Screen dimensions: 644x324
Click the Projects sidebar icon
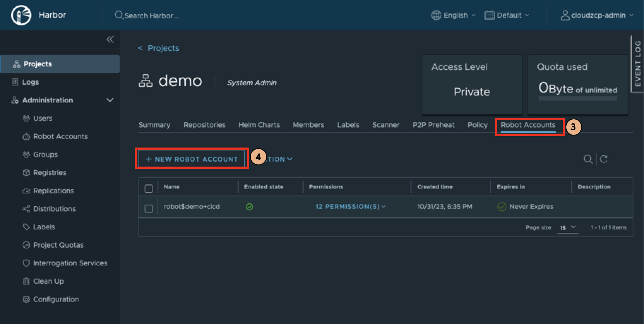tap(17, 64)
